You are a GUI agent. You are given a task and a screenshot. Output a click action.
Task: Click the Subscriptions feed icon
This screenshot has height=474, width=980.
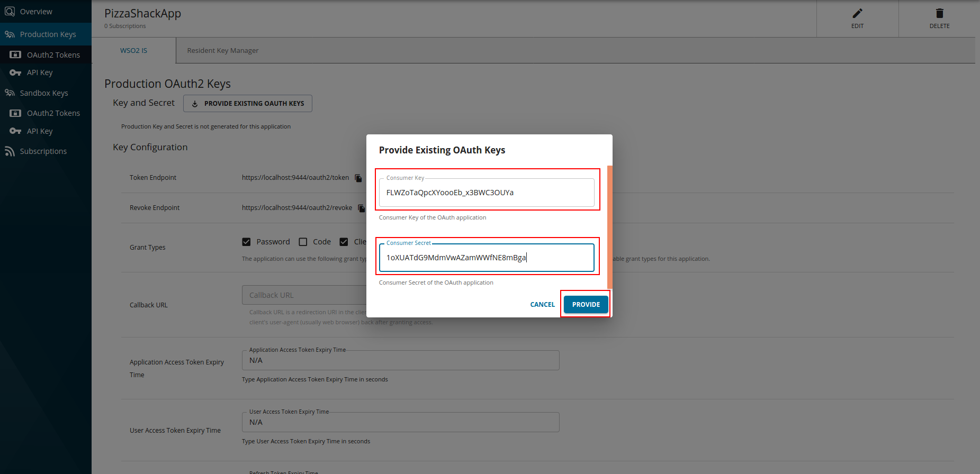[x=10, y=151]
